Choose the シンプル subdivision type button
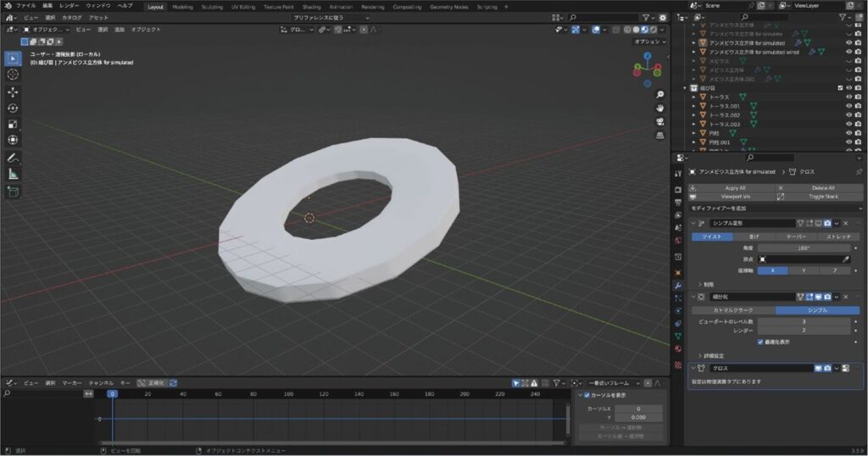 click(818, 310)
